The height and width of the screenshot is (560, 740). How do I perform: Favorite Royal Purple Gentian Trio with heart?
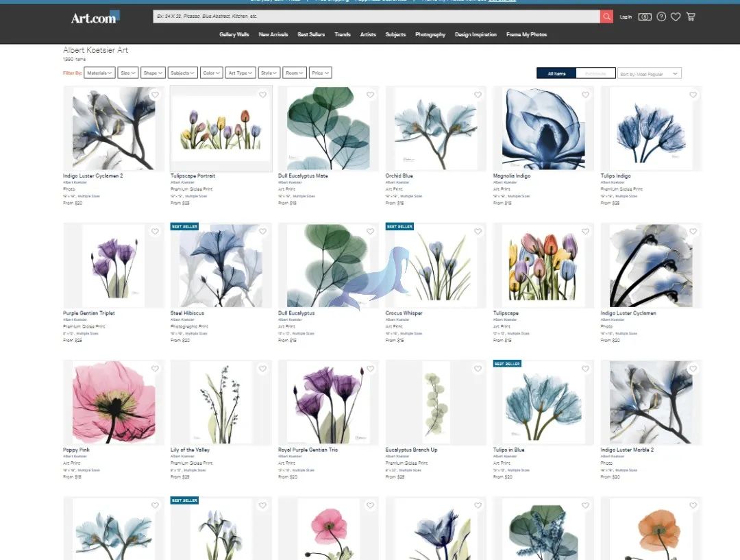pos(370,369)
